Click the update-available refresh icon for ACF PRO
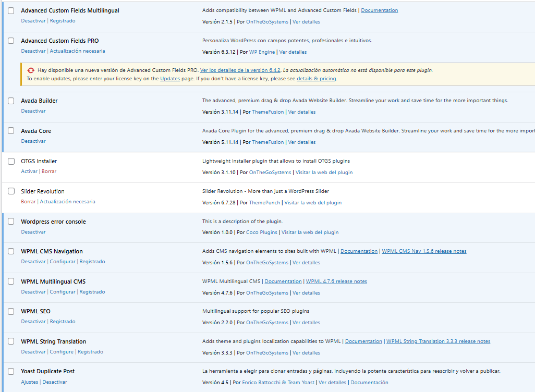The height and width of the screenshot is (392, 535). point(31,70)
